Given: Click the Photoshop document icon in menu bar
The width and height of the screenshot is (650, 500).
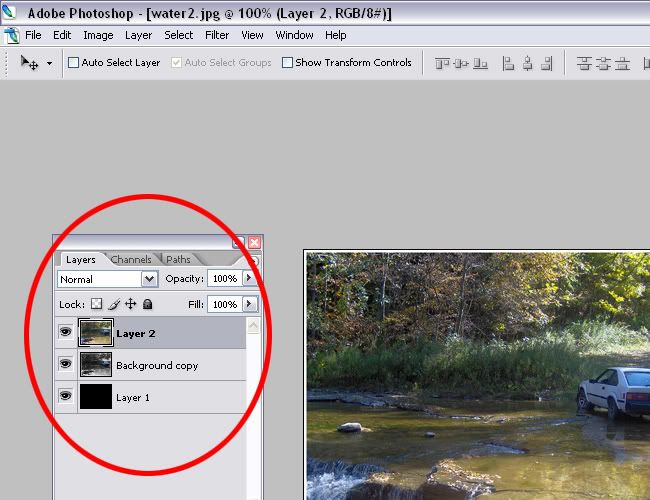Looking at the screenshot, I should (12, 36).
